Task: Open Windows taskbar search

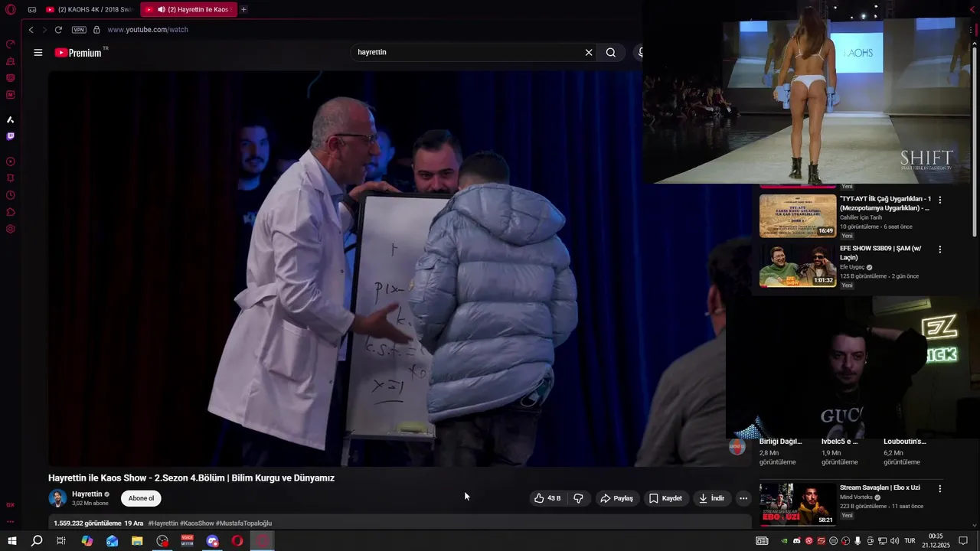Action: pyautogui.click(x=37, y=541)
